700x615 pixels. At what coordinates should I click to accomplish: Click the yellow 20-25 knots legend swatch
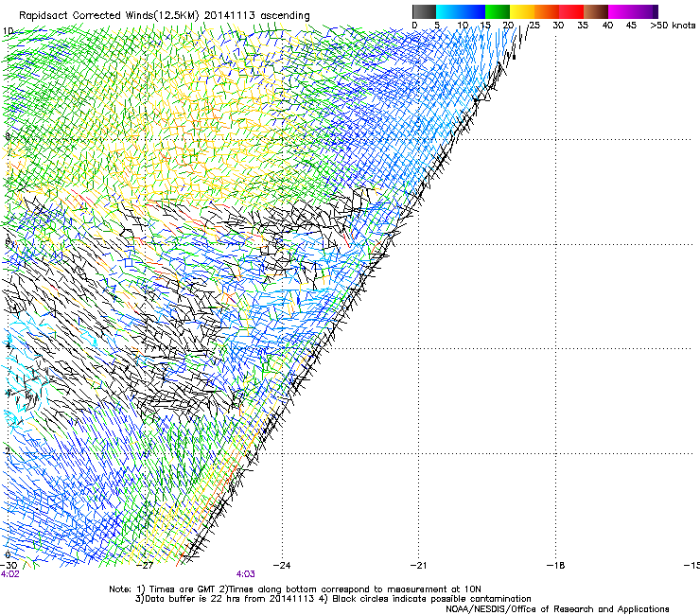[522, 11]
